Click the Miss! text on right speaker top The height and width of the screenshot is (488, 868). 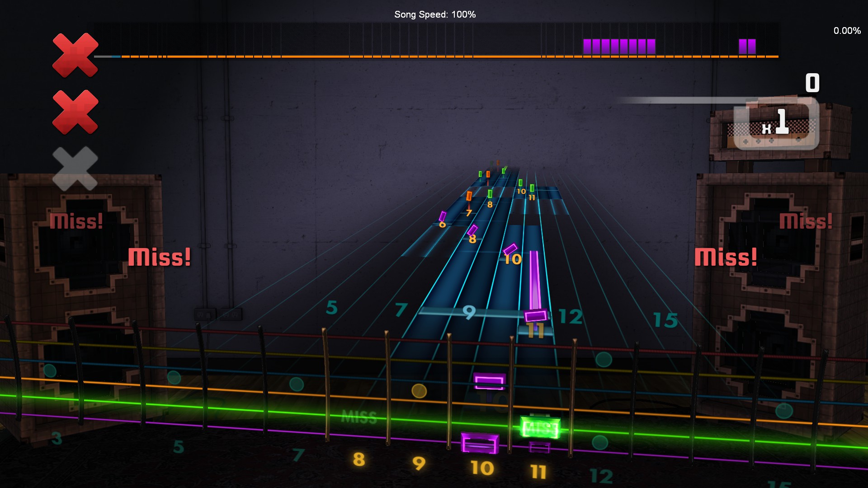click(x=806, y=221)
